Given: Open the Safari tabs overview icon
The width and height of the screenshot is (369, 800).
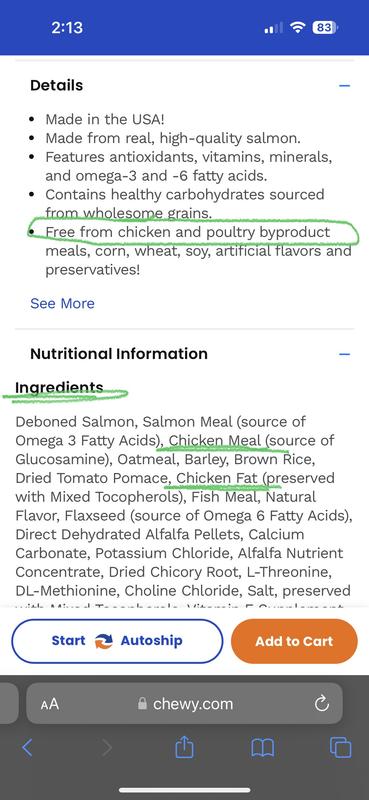Looking at the screenshot, I should click(340, 748).
